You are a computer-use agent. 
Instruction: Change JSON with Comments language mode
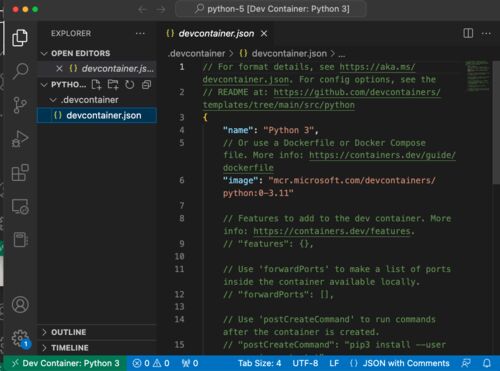[x=400, y=363]
